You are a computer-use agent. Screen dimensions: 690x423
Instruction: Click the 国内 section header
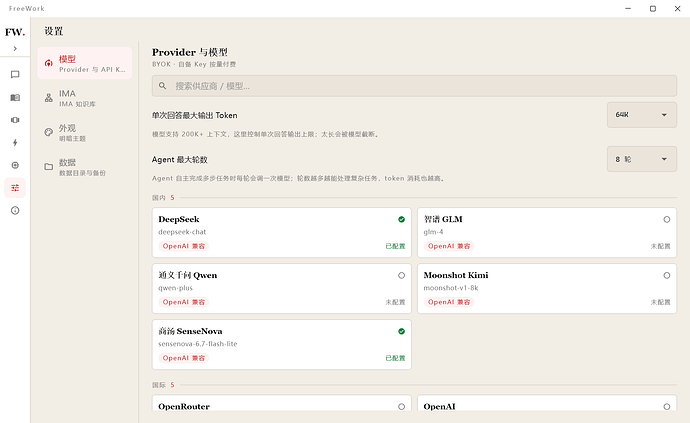pos(159,198)
